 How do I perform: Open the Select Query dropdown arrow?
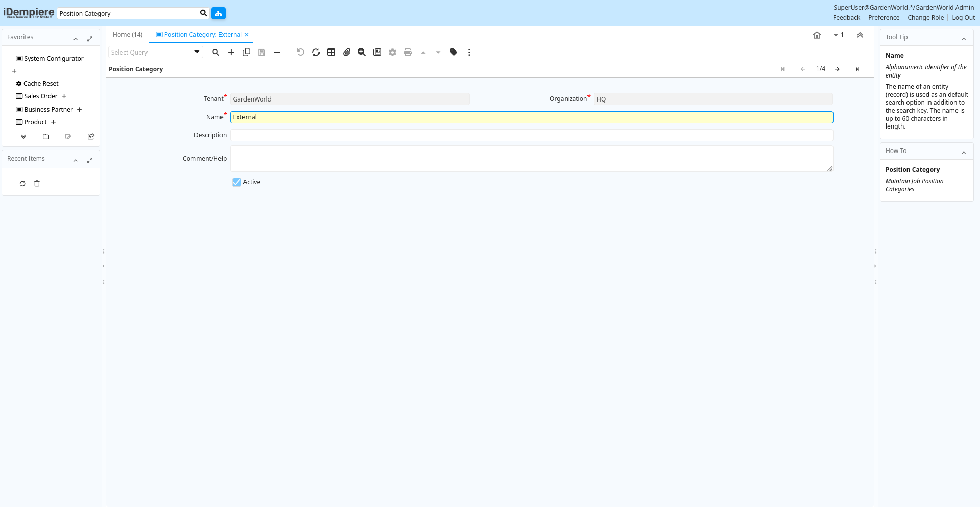point(197,52)
